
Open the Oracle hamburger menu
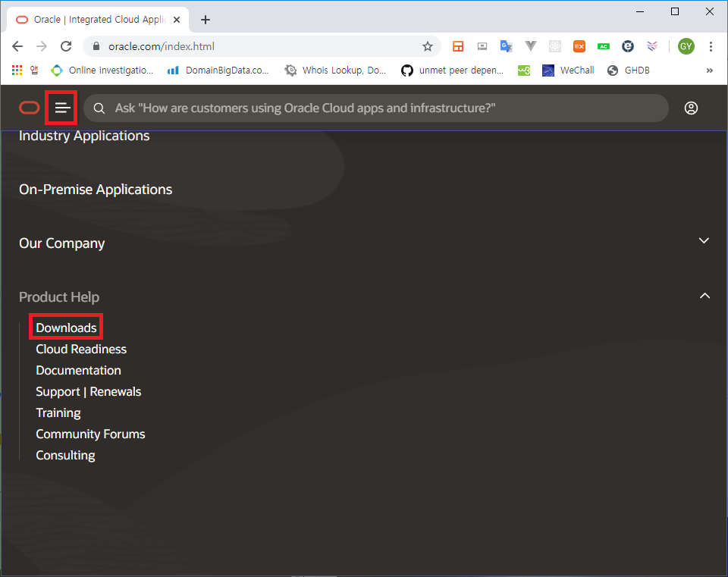(62, 108)
